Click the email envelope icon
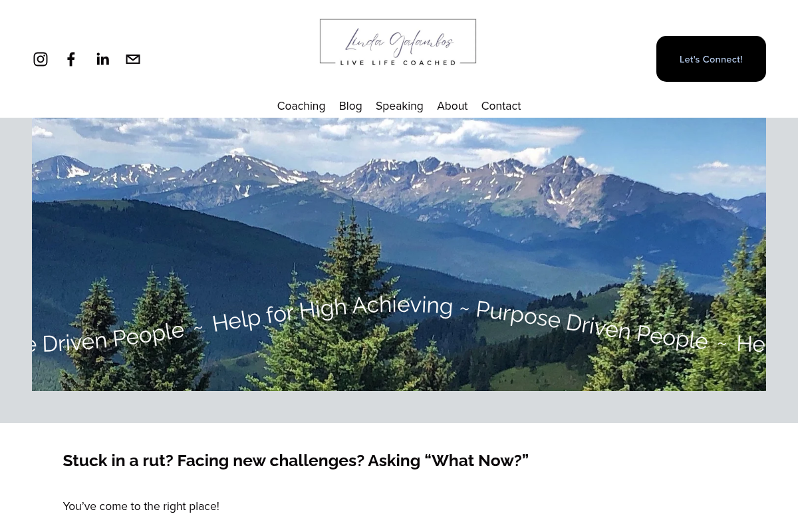 click(133, 59)
